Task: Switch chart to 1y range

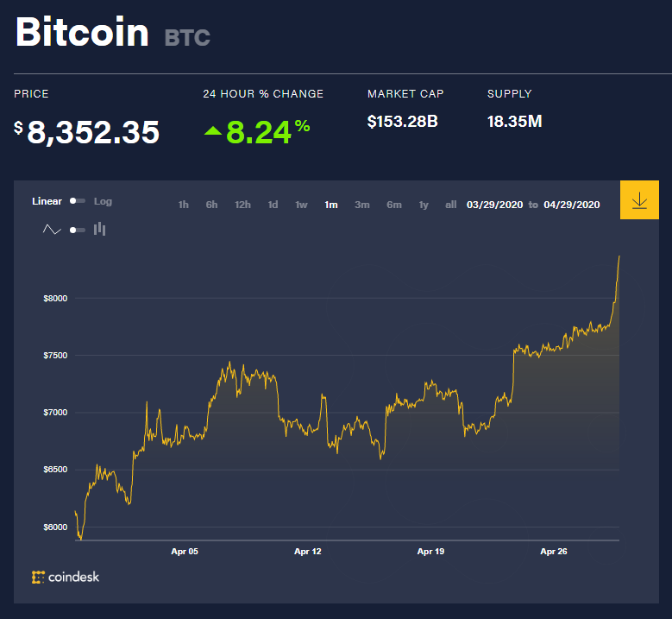Action: (x=424, y=205)
